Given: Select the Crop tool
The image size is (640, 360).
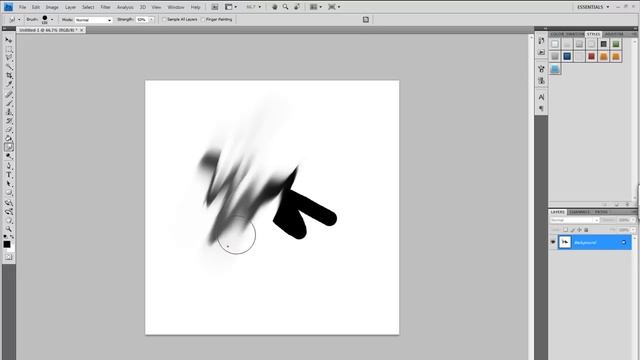Looking at the screenshot, I should click(x=9, y=76).
